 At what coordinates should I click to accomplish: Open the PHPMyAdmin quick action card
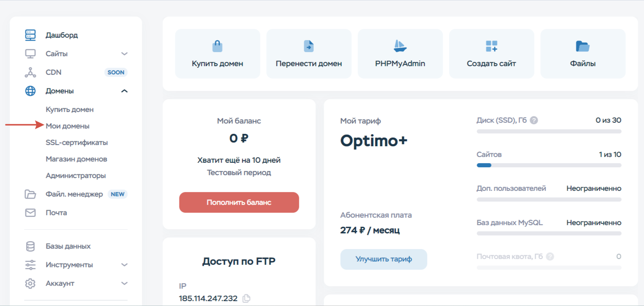[400, 54]
